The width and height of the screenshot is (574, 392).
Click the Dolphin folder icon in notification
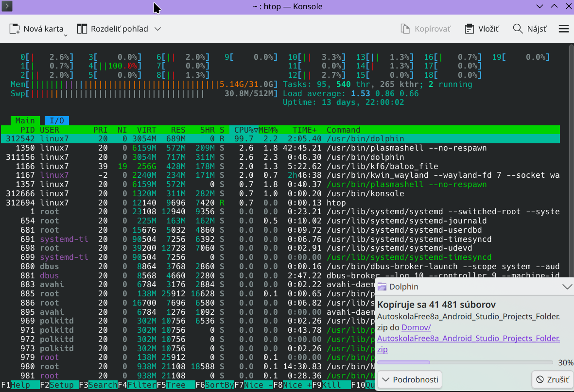(383, 287)
